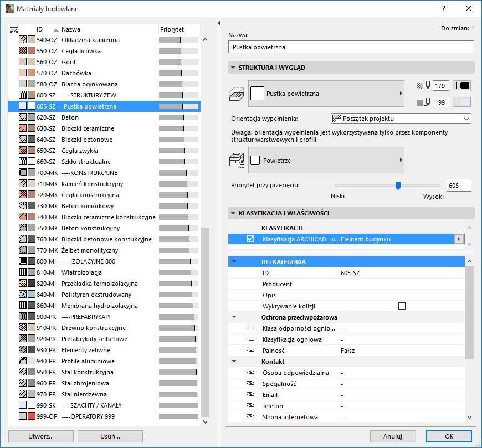
Task: Click the priority value field 605
Action: pos(459,186)
